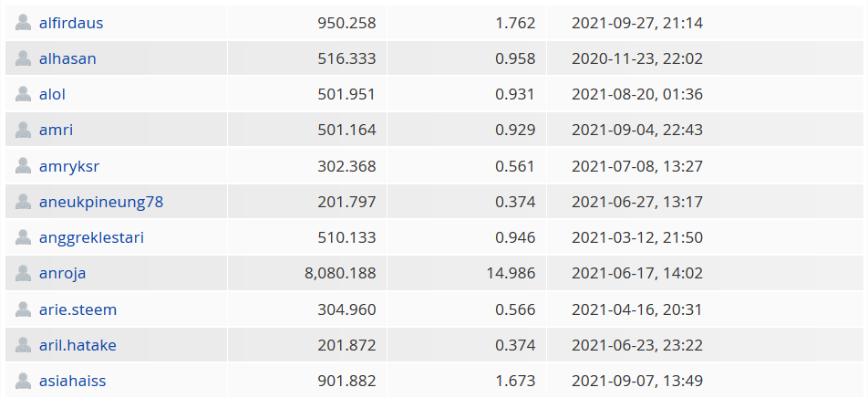
Task: Open the arie.steem profile link
Action: [x=78, y=309]
